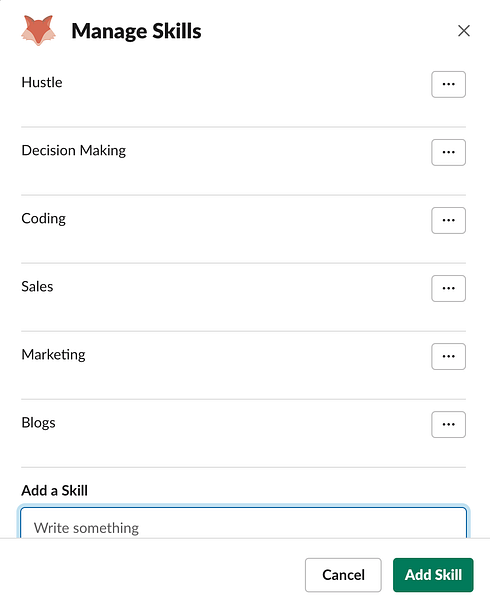Screen dimensions: 490x600
Task: Click the Sales skill name
Action: 37,287
